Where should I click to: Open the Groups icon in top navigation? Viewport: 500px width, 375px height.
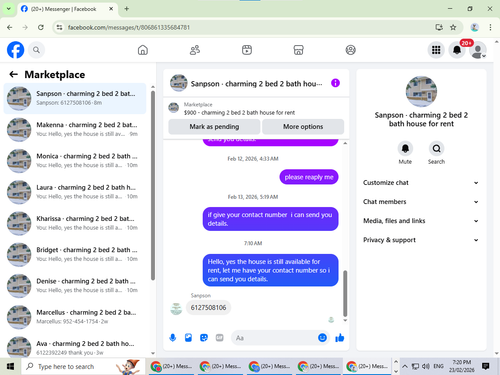coord(350,50)
